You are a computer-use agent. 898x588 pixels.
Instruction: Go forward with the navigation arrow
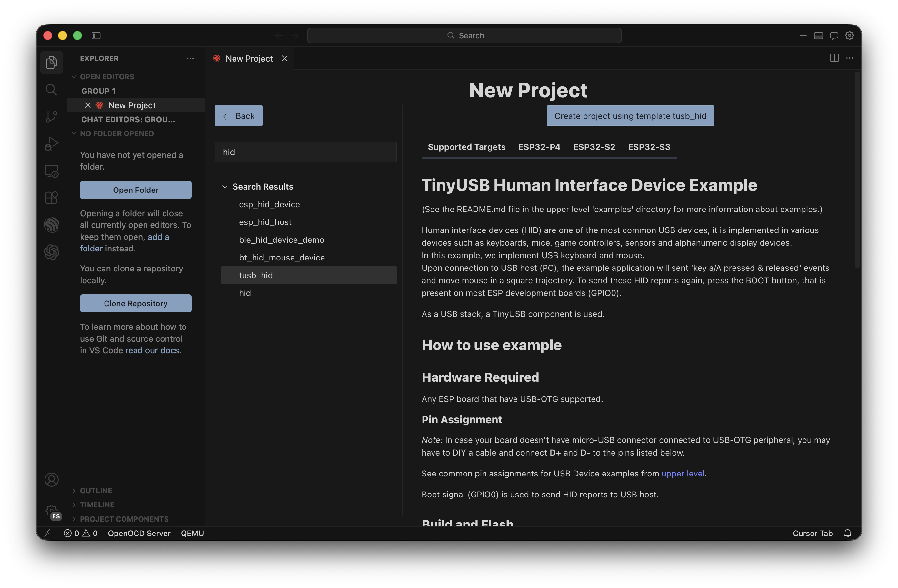coord(295,35)
